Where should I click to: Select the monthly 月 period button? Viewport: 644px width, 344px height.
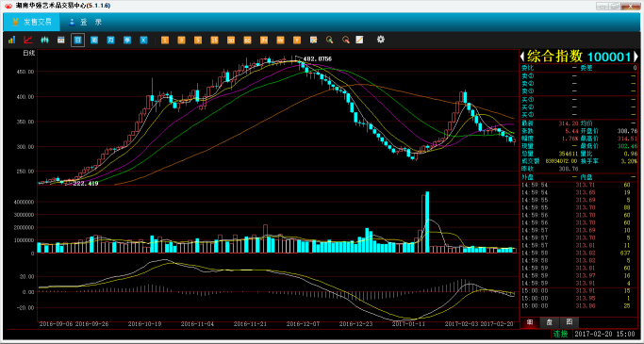[110, 40]
